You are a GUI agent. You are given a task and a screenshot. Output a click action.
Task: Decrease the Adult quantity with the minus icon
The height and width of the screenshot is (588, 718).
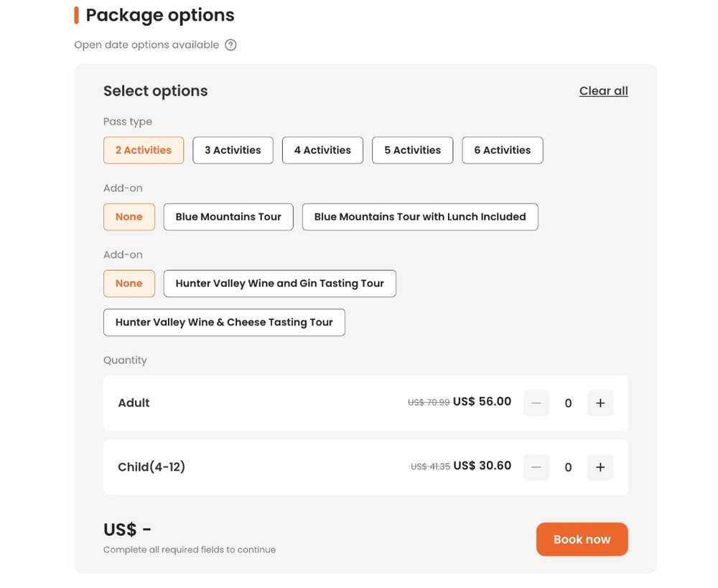point(536,403)
